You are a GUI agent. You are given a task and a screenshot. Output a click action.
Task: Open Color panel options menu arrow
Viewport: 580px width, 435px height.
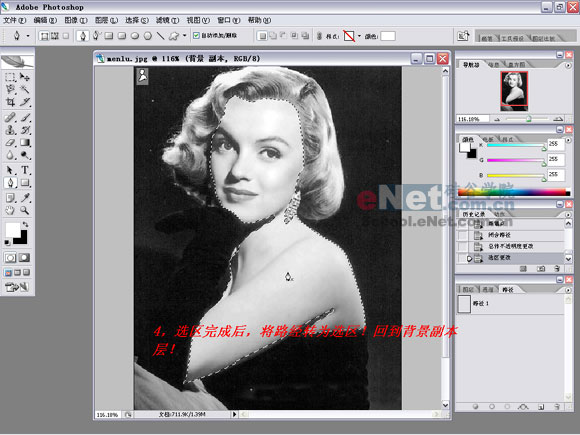(x=568, y=140)
